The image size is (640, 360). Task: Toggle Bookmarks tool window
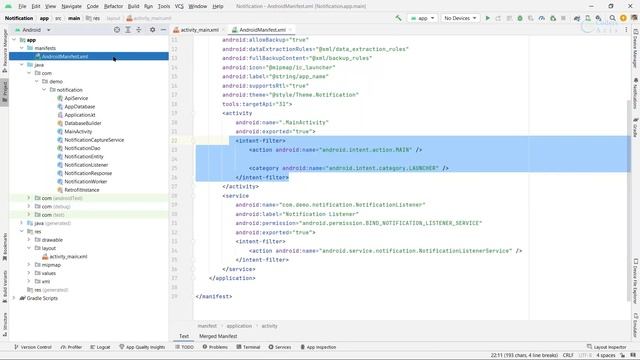(x=4, y=247)
